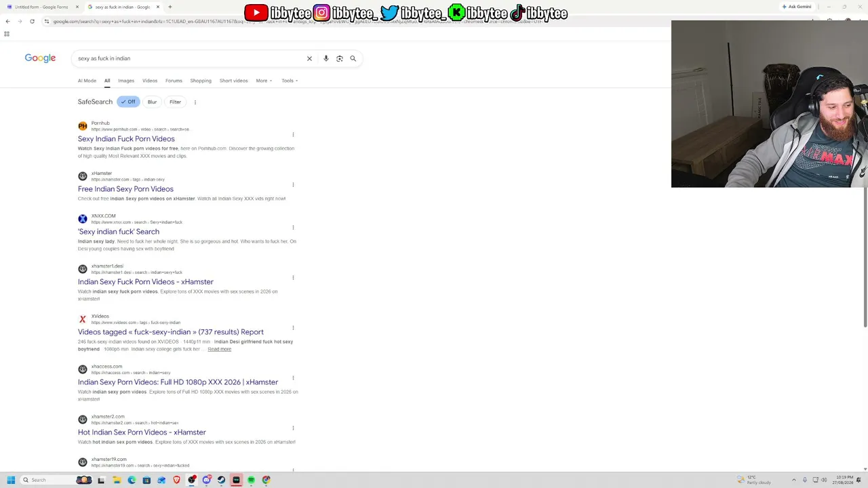
Task: Click the Google logo
Action: (x=40, y=58)
